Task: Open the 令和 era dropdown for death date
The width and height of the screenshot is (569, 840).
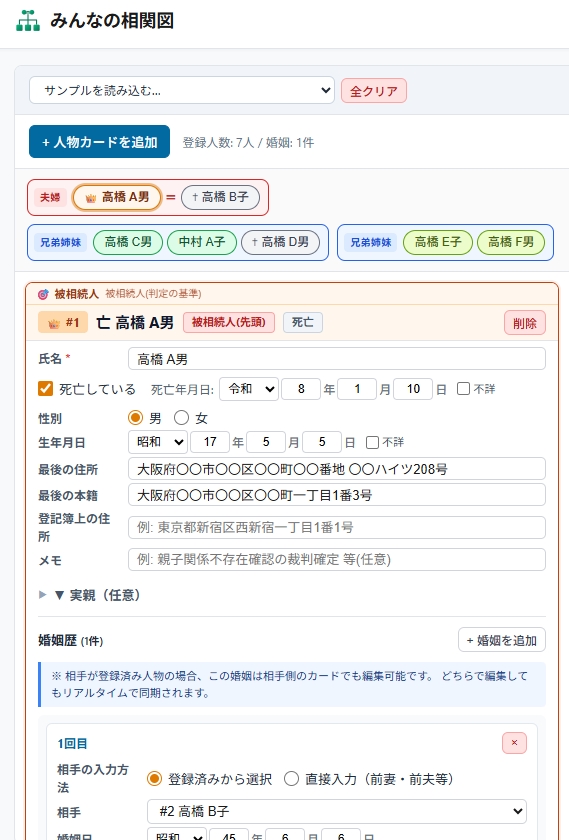Action: 249,388
